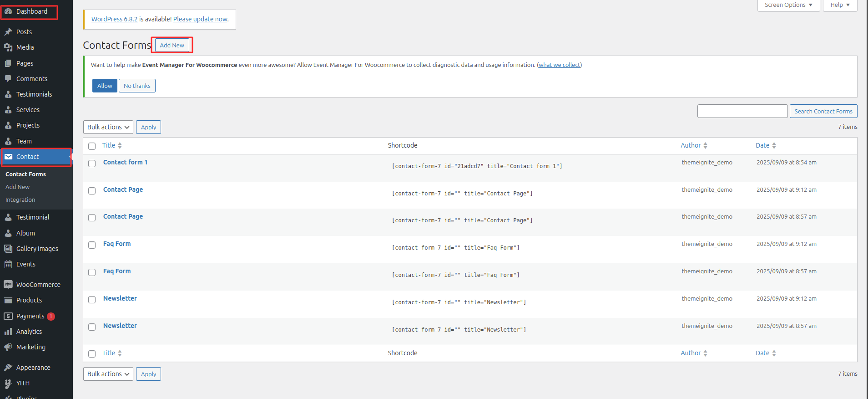The height and width of the screenshot is (399, 868).
Task: Select the Contact form 1 shortcode text
Action: (477, 166)
